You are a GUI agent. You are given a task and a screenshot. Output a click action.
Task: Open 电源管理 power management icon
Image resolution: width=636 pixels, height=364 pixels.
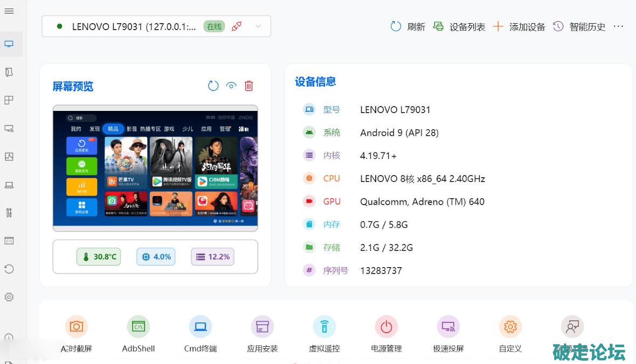coord(386,327)
